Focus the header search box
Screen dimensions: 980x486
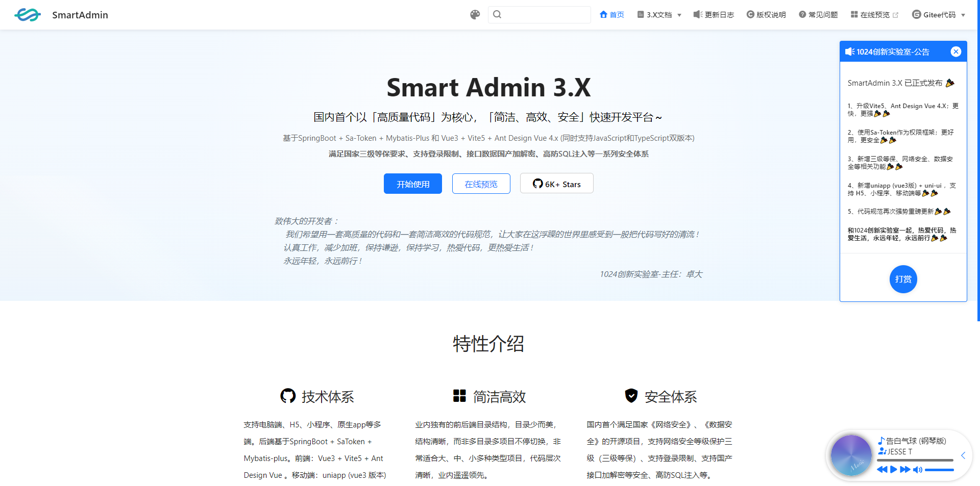point(540,15)
